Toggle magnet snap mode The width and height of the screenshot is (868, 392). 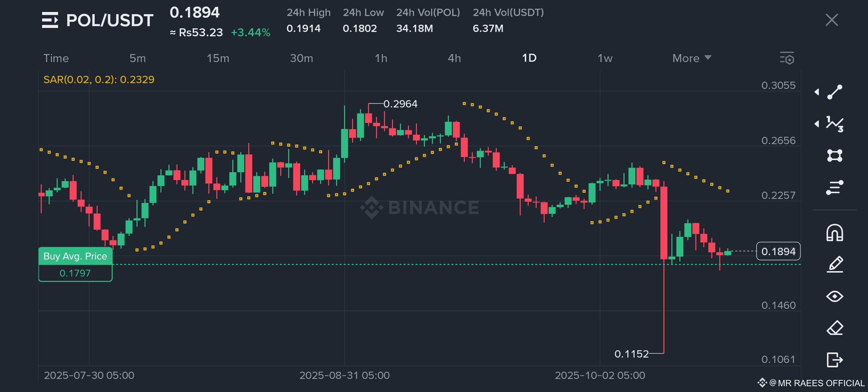coord(835,233)
